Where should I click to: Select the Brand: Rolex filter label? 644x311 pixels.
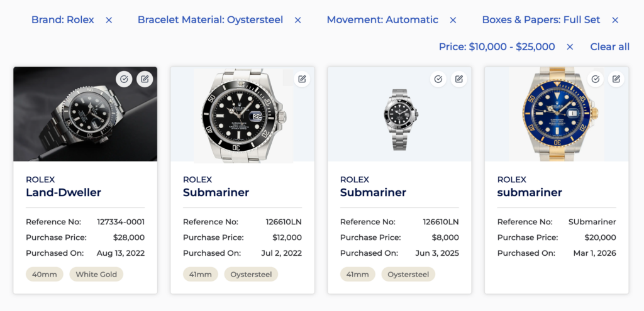coord(63,20)
